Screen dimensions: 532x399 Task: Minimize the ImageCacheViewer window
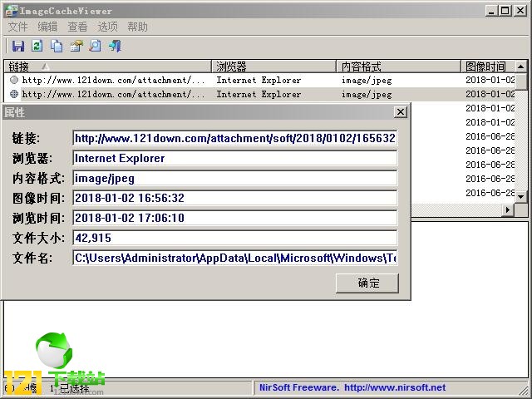[491, 11]
